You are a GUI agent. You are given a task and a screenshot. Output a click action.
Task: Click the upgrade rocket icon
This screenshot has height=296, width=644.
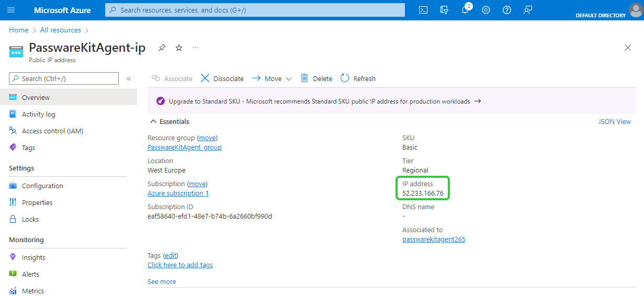(x=160, y=101)
